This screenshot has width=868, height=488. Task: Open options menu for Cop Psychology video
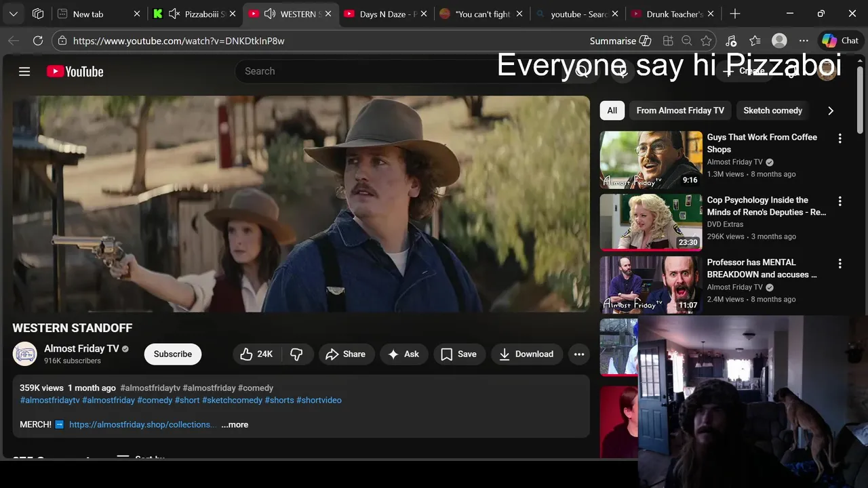[840, 201]
